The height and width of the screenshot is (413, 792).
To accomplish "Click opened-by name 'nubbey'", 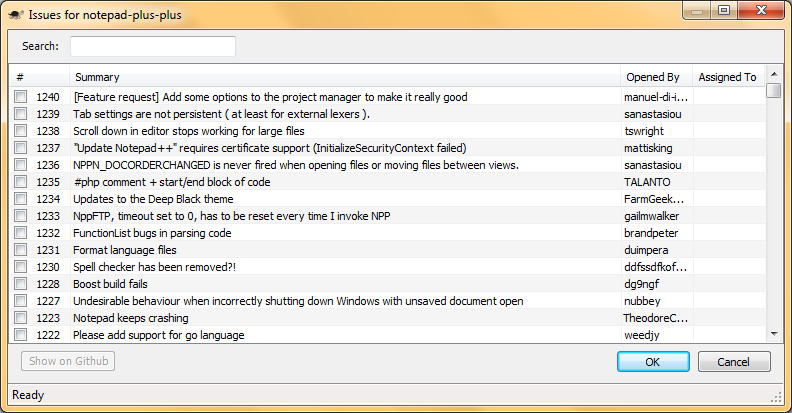I will 642,301.
